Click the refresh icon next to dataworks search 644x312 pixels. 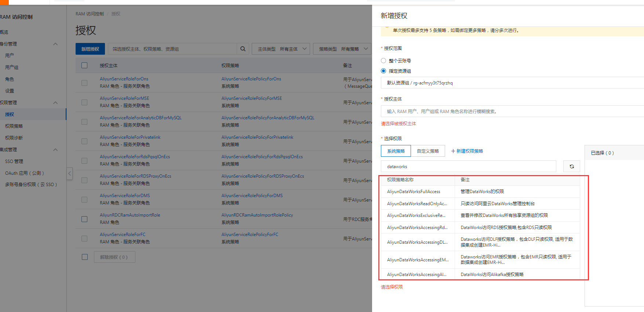[572, 166]
